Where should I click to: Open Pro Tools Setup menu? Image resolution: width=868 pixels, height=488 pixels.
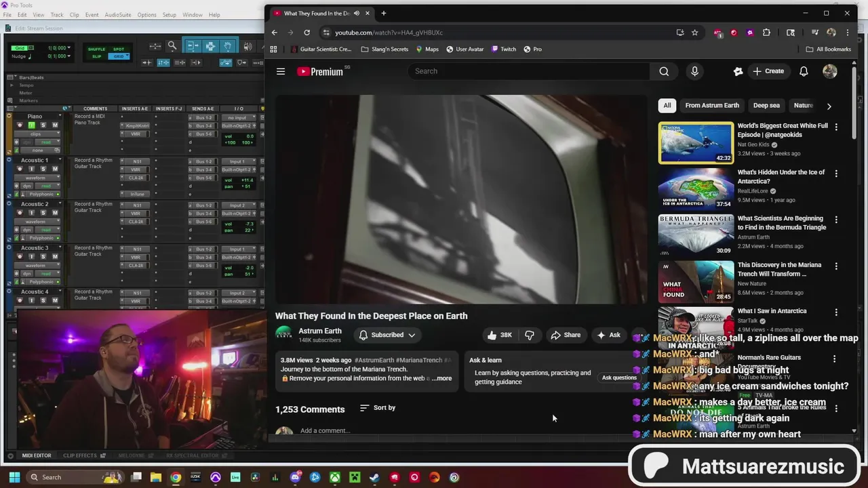pyautogui.click(x=169, y=15)
